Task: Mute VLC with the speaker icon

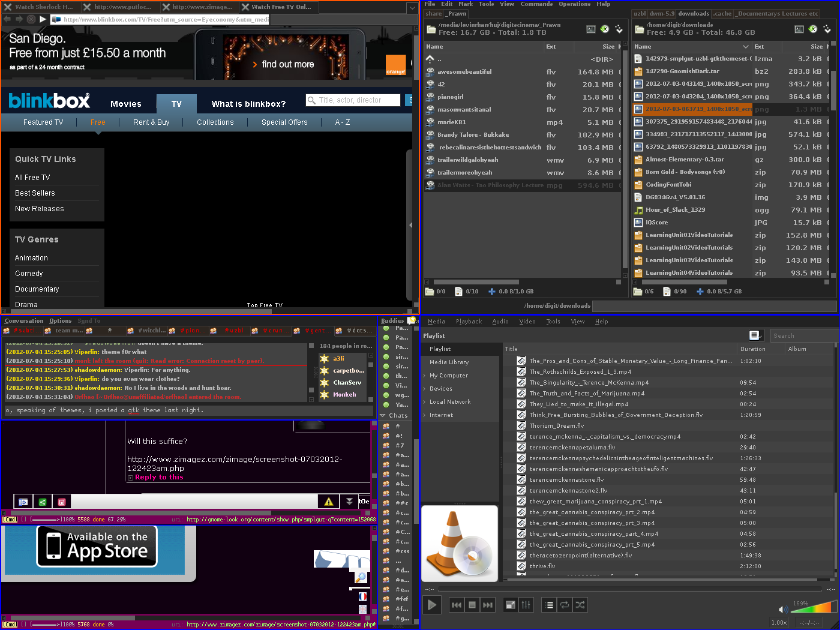Action: [x=783, y=610]
